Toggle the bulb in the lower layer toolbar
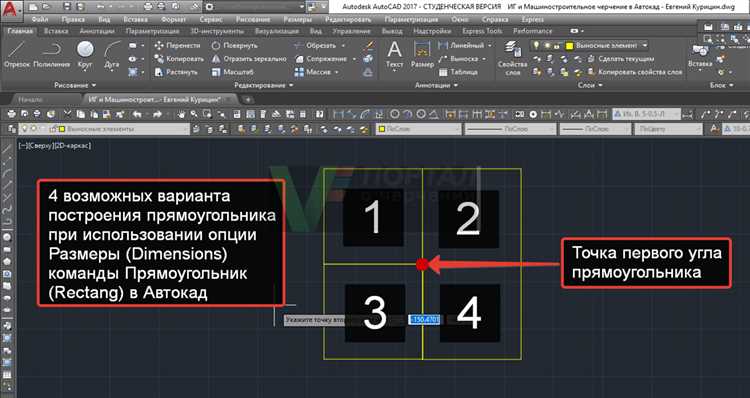The width and height of the screenshot is (750, 398). [x=24, y=129]
